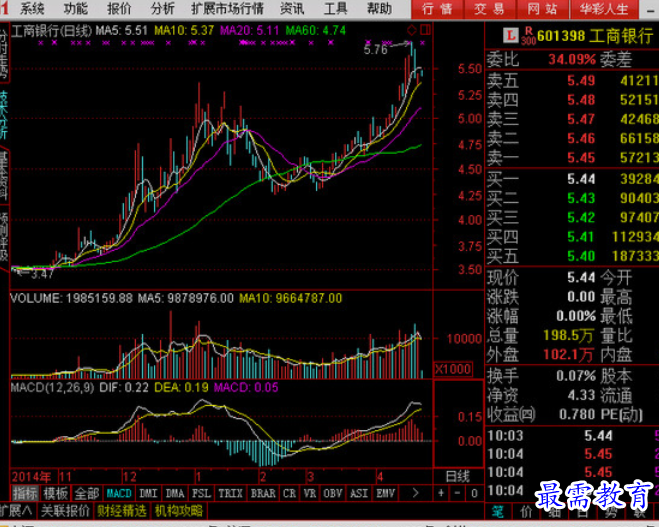Choose the BRAR indicator
The width and height of the screenshot is (659, 527).
pyautogui.click(x=263, y=493)
